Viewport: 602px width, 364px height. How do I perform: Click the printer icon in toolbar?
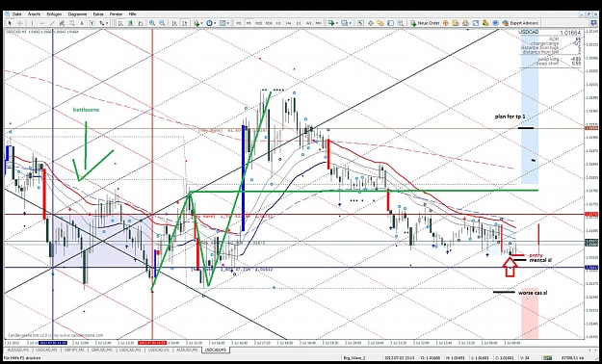tap(465, 23)
